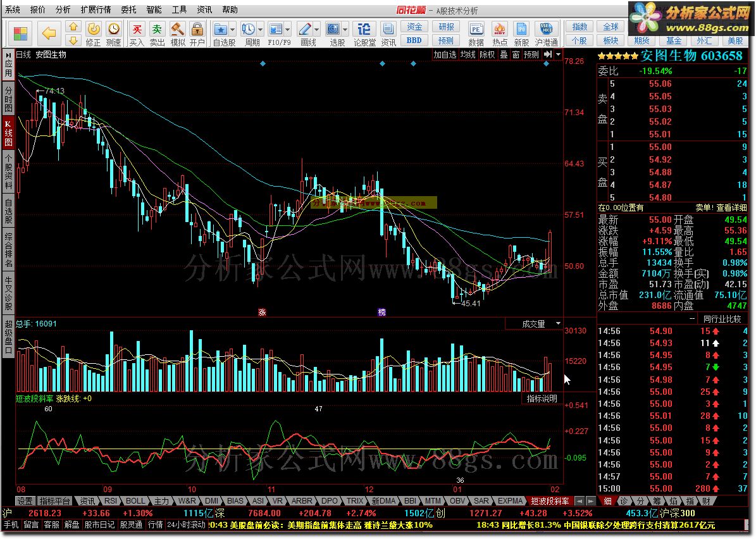Click 加自选 on the chart toolbar
The width and height of the screenshot is (756, 539).
445,54
